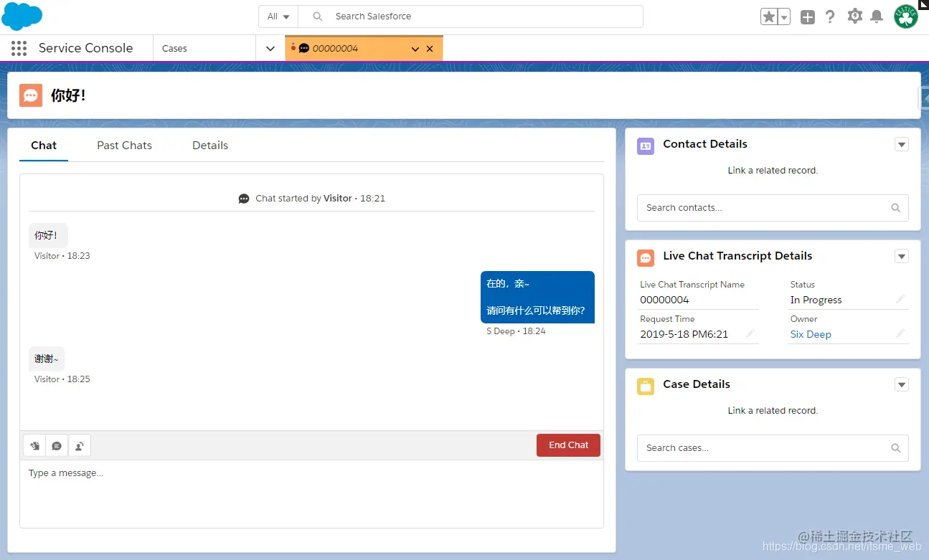Open the Live Chat Transcript Details dropdown
Viewport: 929px width, 560px height.
coord(902,257)
